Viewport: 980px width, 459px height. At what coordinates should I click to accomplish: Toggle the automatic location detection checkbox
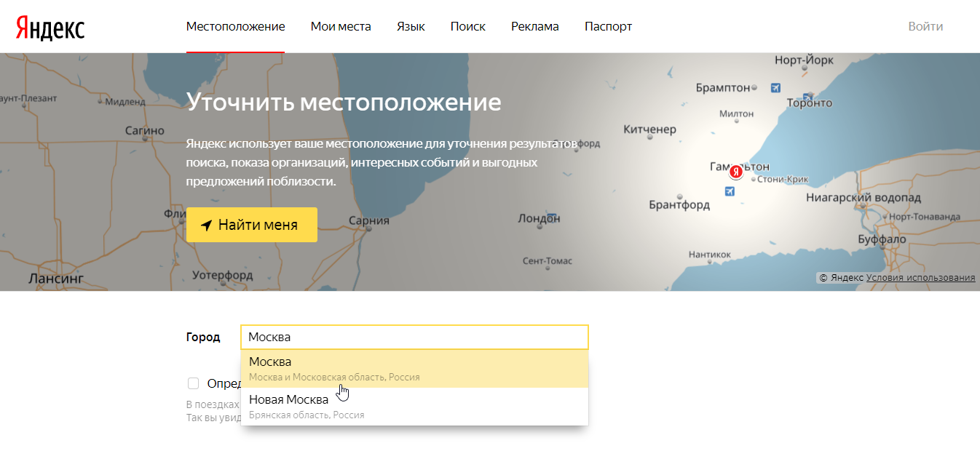tap(193, 383)
